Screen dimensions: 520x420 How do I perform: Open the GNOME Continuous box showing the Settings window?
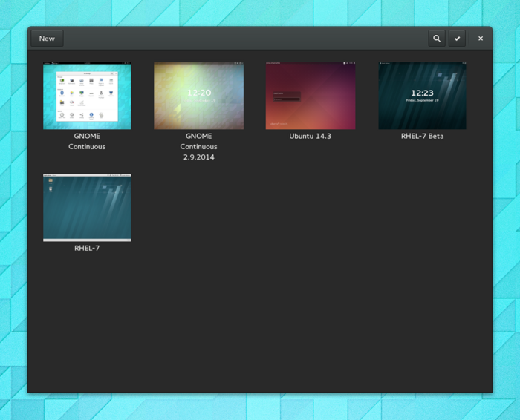pos(87,96)
